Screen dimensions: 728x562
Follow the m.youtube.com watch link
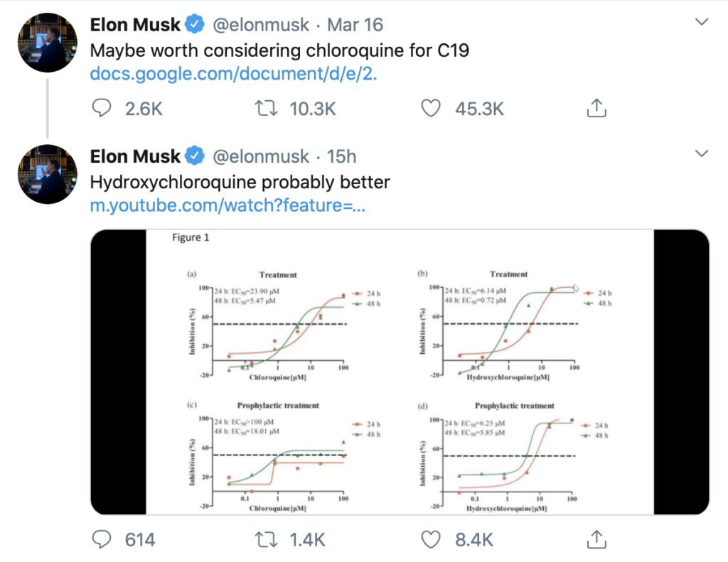tap(227, 206)
